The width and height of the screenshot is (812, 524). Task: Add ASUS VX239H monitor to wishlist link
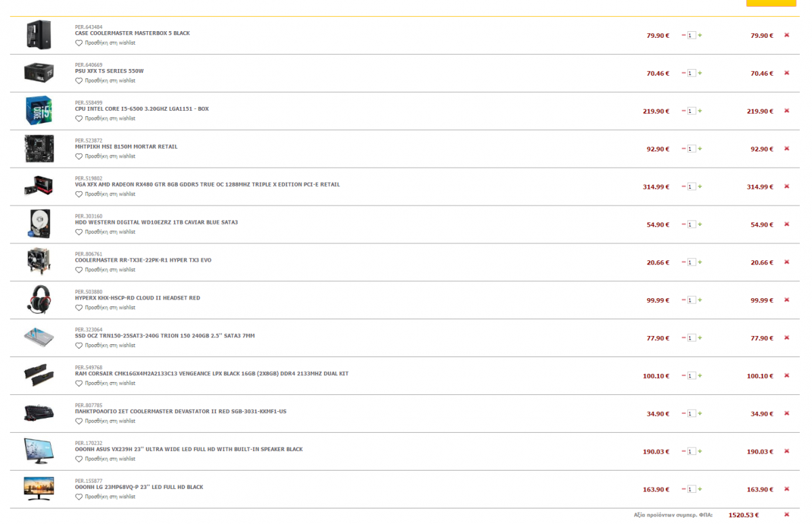[110, 459]
